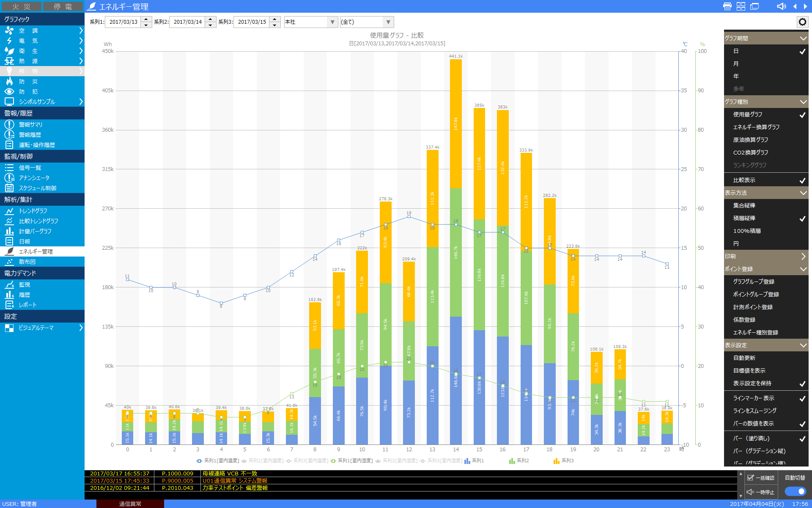The height and width of the screenshot is (508, 812).
Task: Select 使用量グラフ graph type
Action: (766, 114)
